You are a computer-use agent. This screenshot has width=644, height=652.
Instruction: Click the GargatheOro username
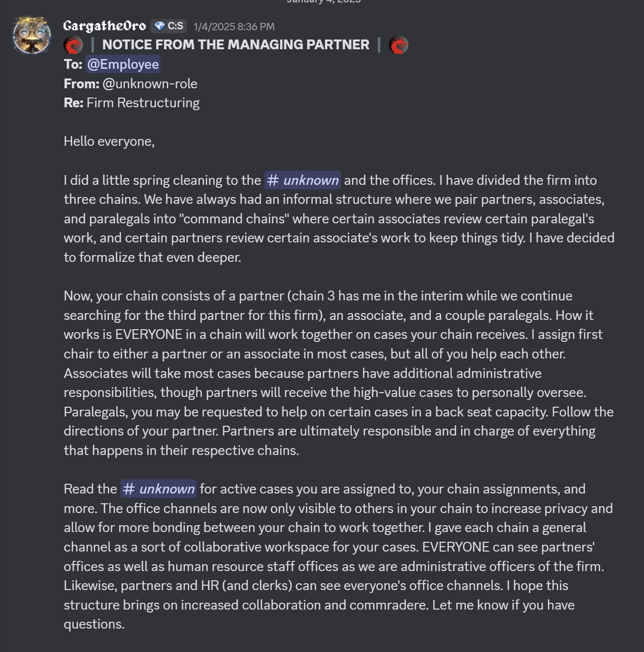point(104,26)
